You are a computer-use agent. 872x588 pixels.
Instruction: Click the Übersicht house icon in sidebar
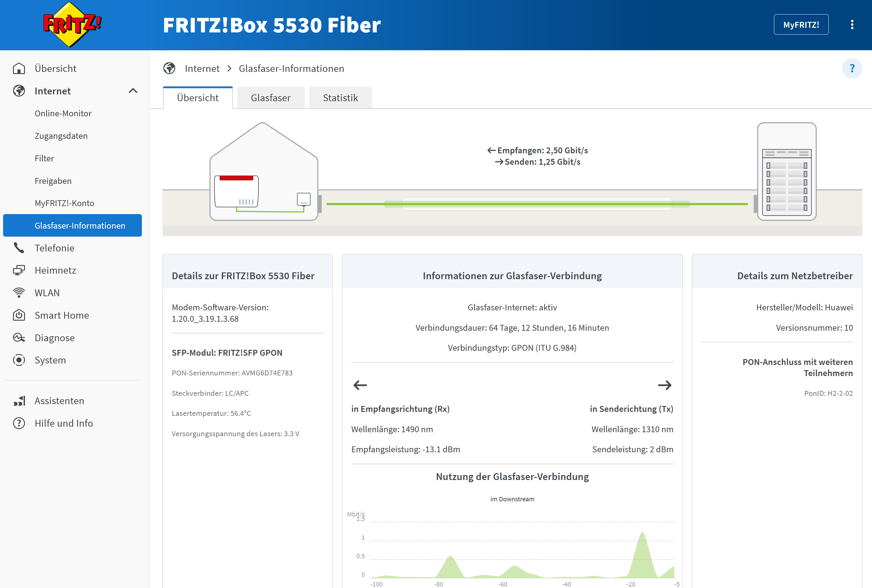tap(19, 68)
